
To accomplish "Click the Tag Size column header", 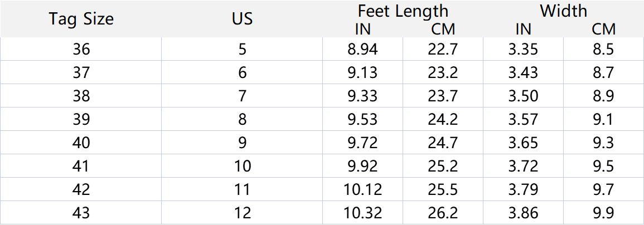I will (x=81, y=19).
